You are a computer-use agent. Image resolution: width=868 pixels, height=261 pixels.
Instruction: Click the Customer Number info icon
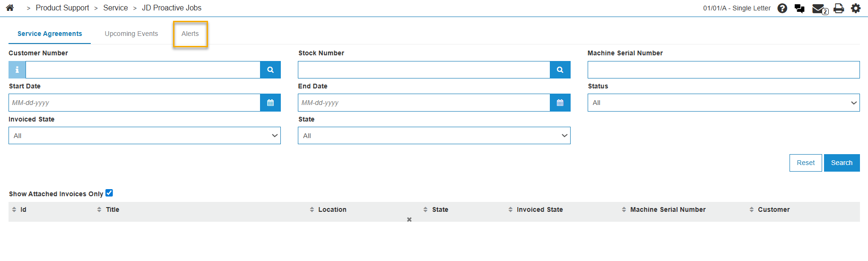pyautogui.click(x=17, y=70)
